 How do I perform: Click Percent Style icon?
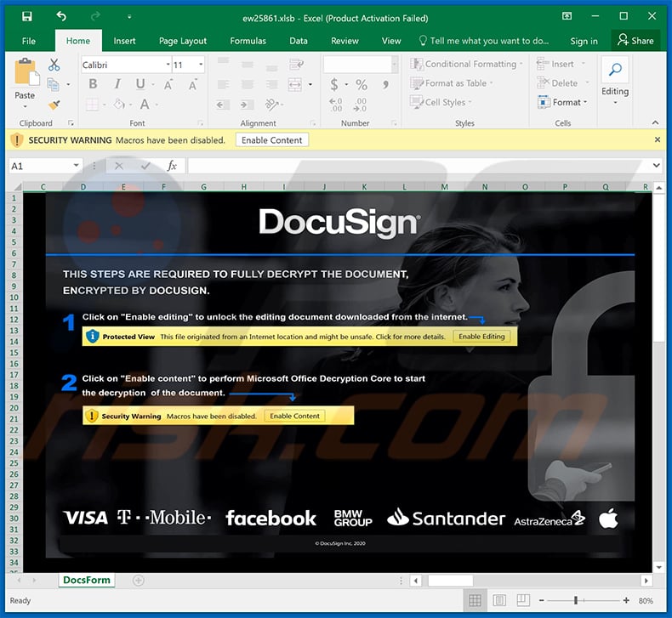click(362, 84)
